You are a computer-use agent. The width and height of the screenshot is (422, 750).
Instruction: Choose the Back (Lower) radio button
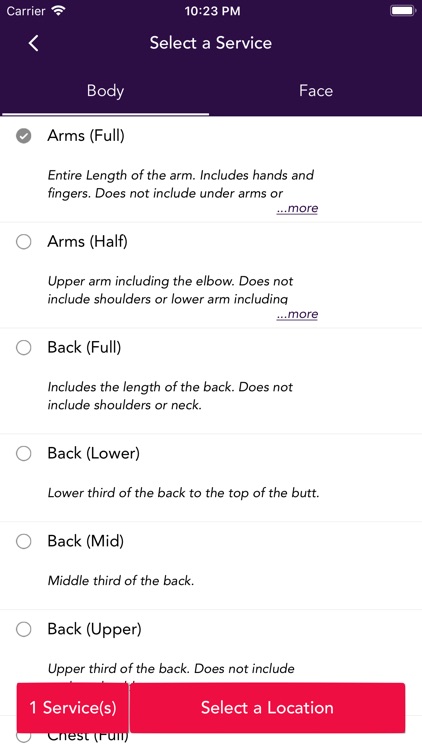pos(23,453)
